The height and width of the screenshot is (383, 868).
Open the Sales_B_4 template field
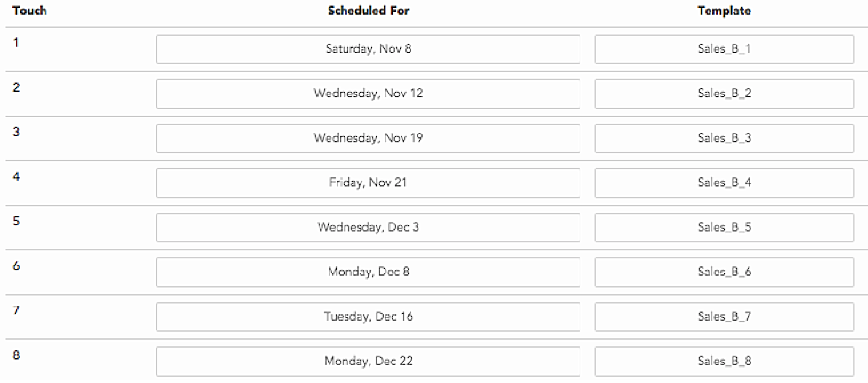point(724,183)
